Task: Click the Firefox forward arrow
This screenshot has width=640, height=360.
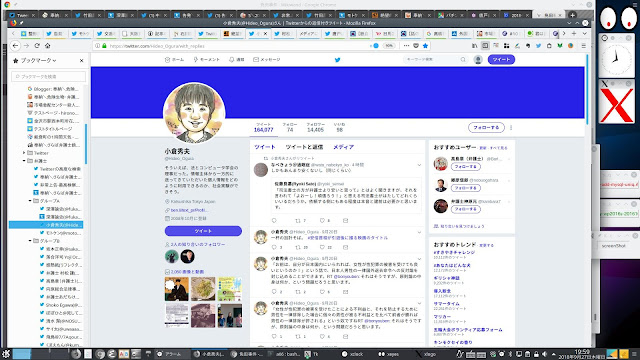Action: [x=27, y=46]
